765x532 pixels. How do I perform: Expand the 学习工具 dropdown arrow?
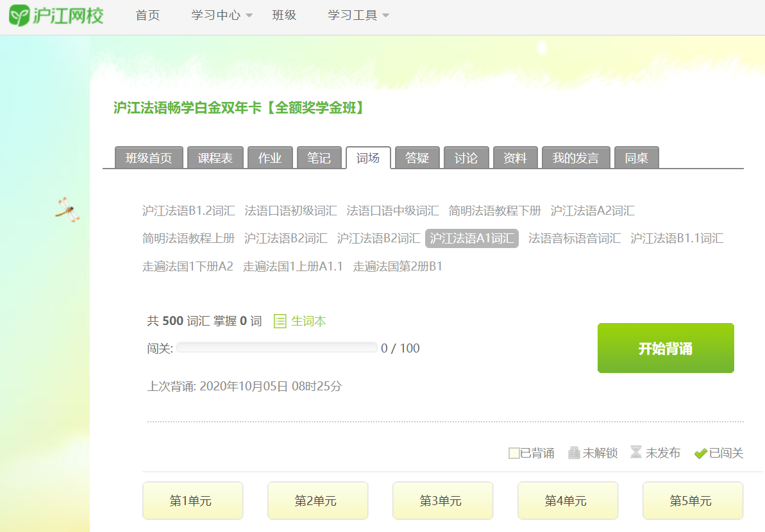tap(385, 15)
